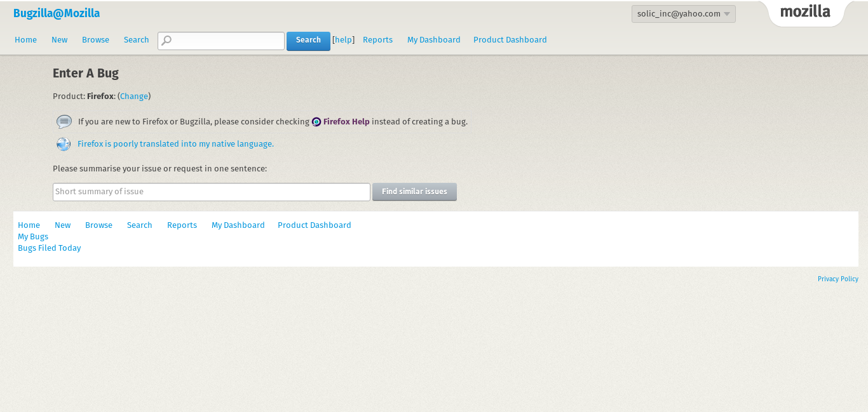Image resolution: width=868 pixels, height=412 pixels.
Task: Open Browse in the top navigation
Action: tap(95, 40)
